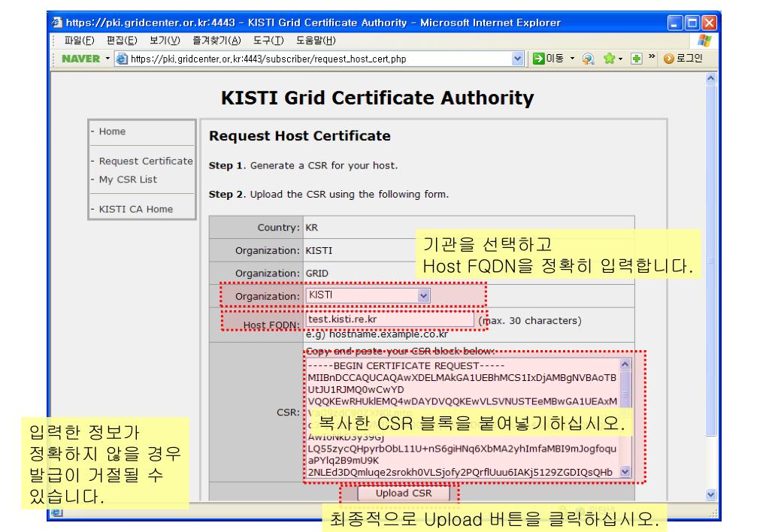Click the Country value "KR"
The width and height of the screenshot is (769, 532).
311,228
